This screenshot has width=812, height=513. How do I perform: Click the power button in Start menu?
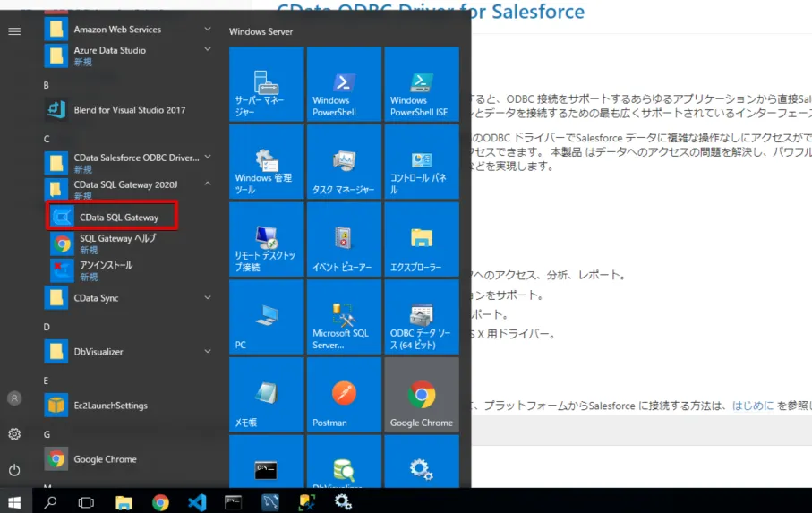pyautogui.click(x=14, y=470)
